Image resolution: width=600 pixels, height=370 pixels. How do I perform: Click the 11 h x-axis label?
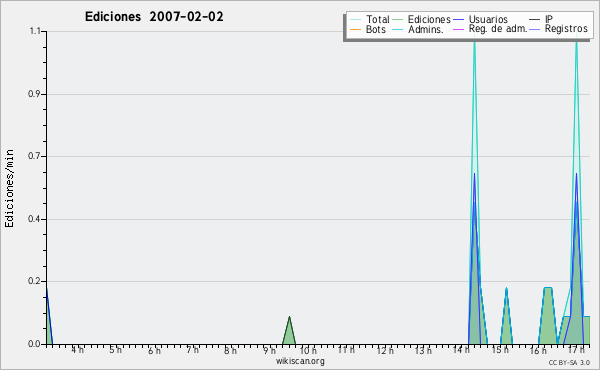[346, 350]
